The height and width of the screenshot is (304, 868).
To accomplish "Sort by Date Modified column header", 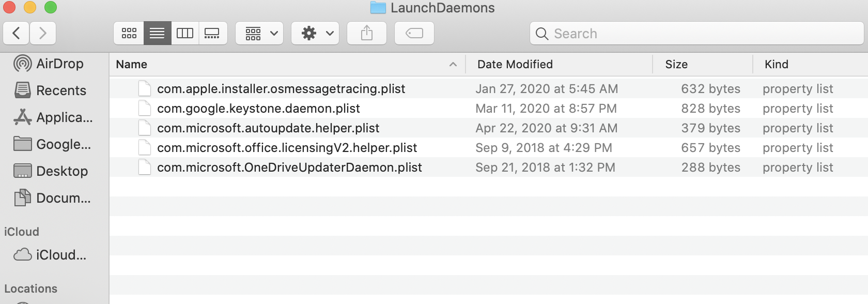I will (x=515, y=64).
